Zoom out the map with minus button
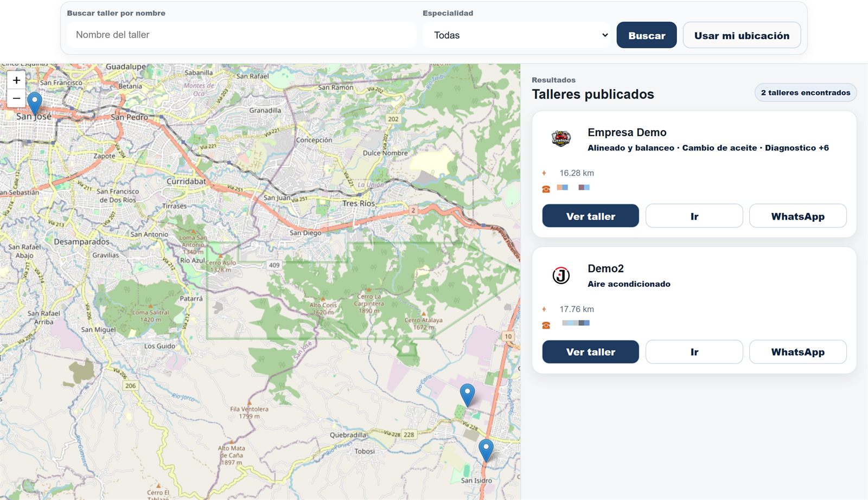Viewport: 868px width, 500px height. point(16,98)
